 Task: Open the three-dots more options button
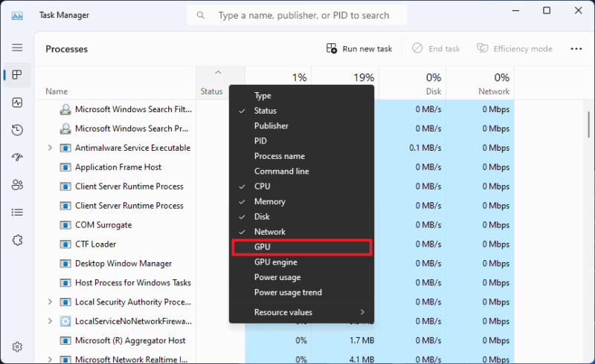[x=576, y=49]
